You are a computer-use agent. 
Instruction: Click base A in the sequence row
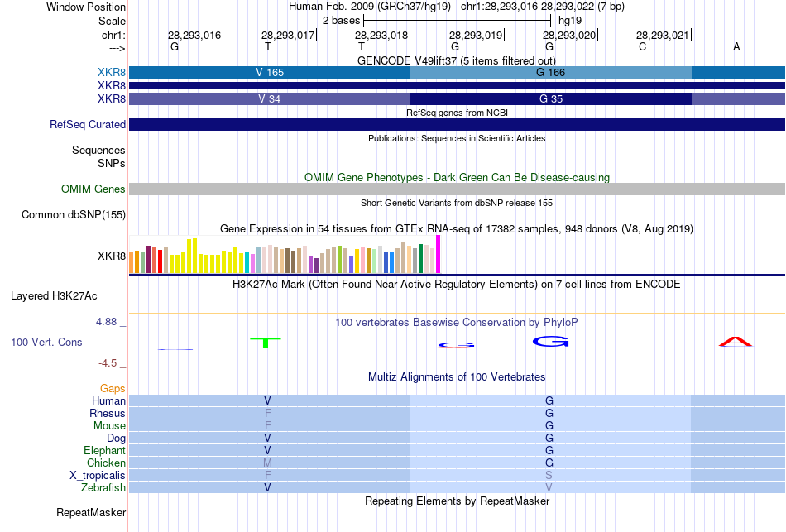[x=736, y=46]
